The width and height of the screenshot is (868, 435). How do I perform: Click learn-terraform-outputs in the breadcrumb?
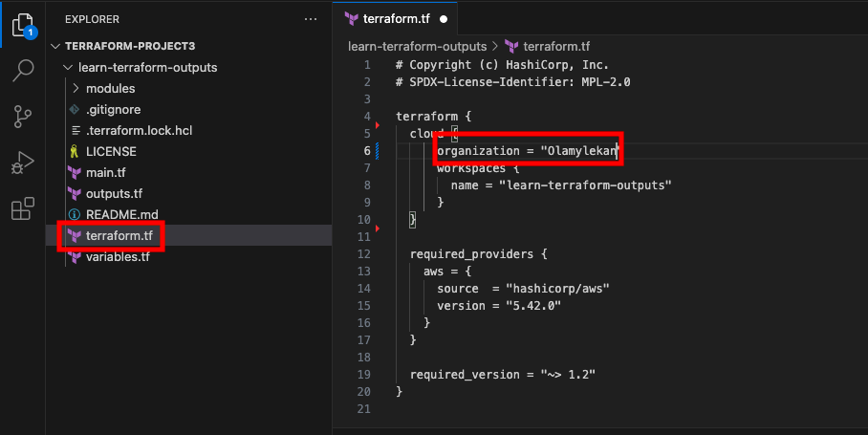418,47
